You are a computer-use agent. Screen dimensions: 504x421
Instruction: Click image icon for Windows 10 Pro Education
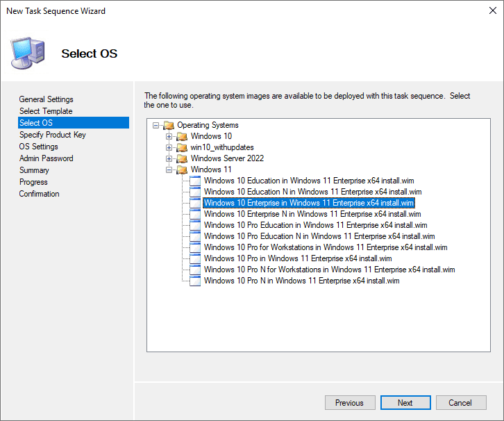coord(195,225)
